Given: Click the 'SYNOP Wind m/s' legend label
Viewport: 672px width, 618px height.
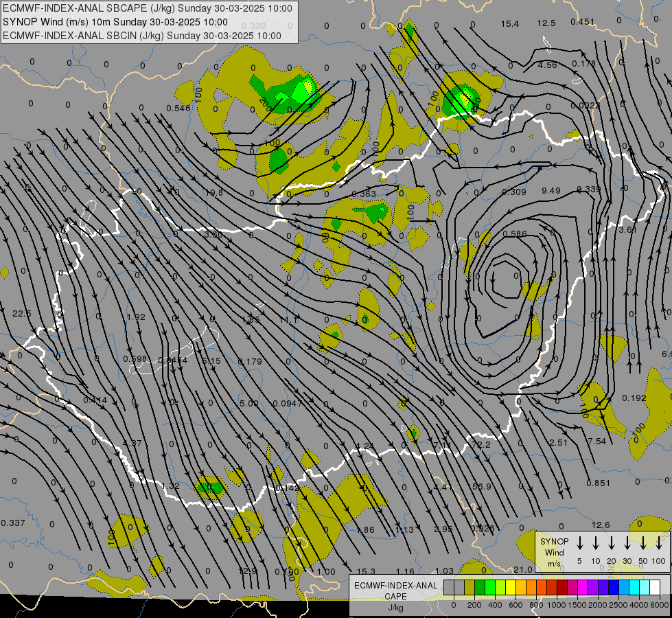Looking at the screenshot, I should pyautogui.click(x=554, y=552).
